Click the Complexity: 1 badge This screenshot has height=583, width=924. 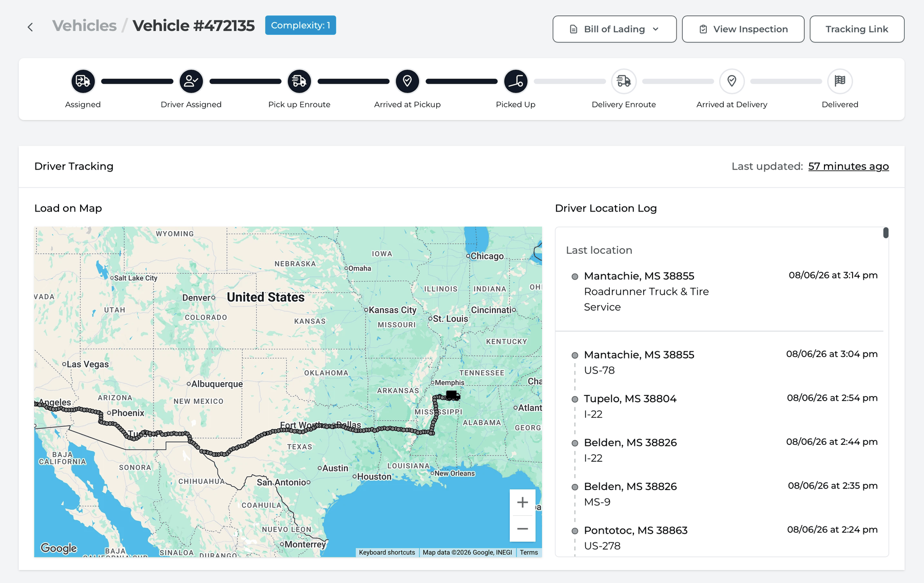(300, 25)
